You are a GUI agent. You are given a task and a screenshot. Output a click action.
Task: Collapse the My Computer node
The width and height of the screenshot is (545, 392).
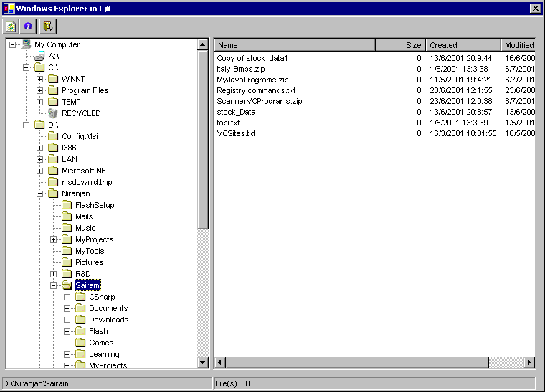(x=12, y=44)
